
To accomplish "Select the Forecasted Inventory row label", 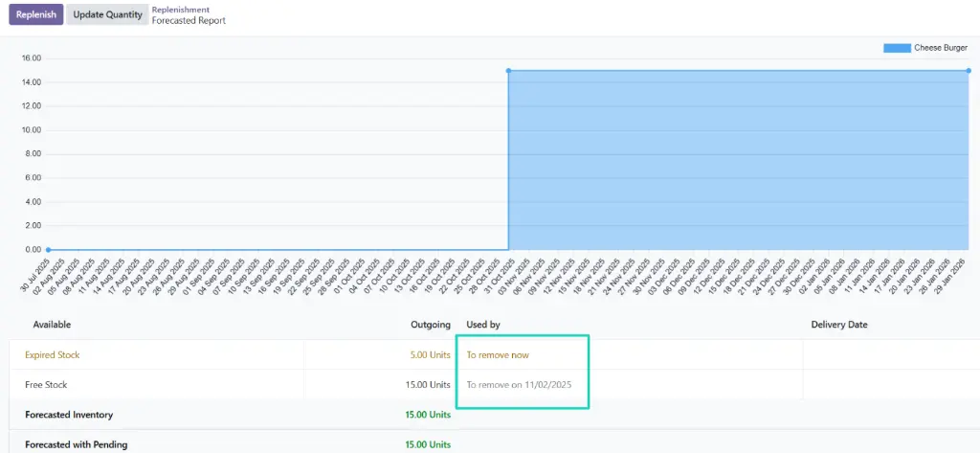I will point(69,415).
